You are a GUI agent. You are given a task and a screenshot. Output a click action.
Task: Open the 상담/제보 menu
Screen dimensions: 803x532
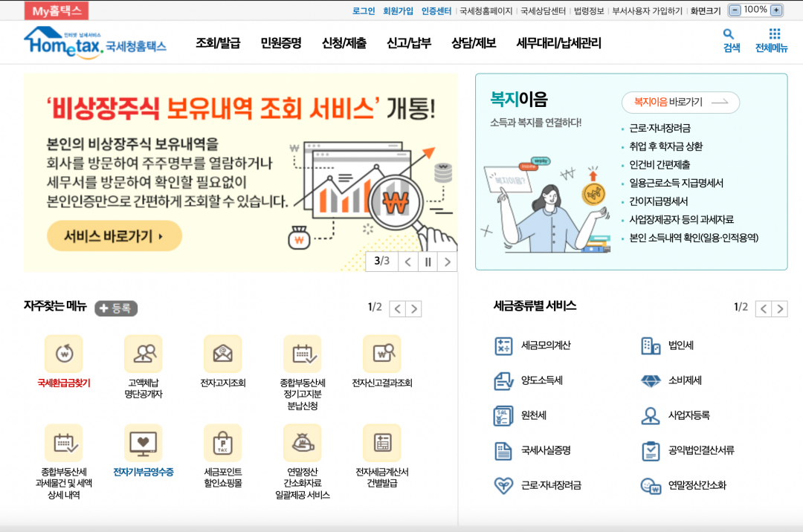pos(474,43)
